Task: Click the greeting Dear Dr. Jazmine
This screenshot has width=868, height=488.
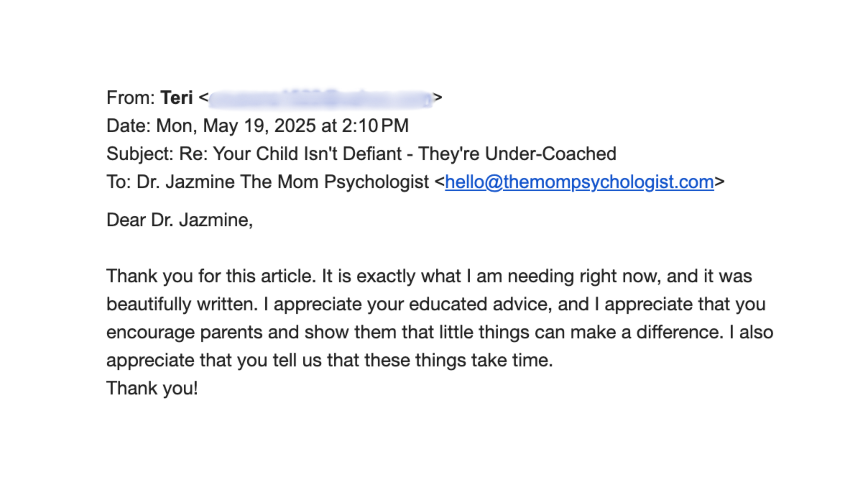Action: [x=179, y=220]
